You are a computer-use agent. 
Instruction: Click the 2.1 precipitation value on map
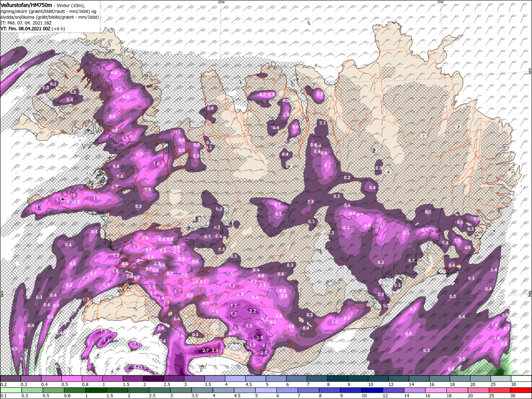(x=106, y=340)
